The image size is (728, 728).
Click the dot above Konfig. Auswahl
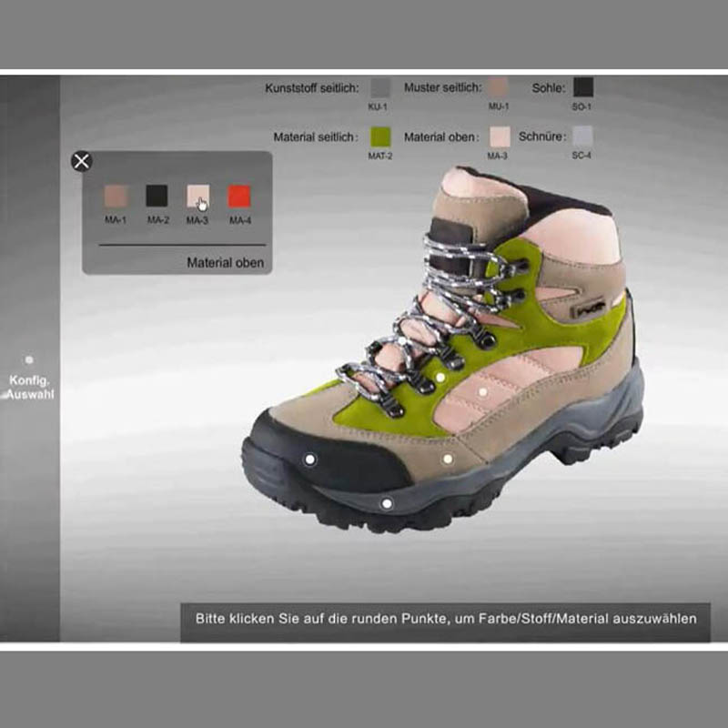point(29,360)
